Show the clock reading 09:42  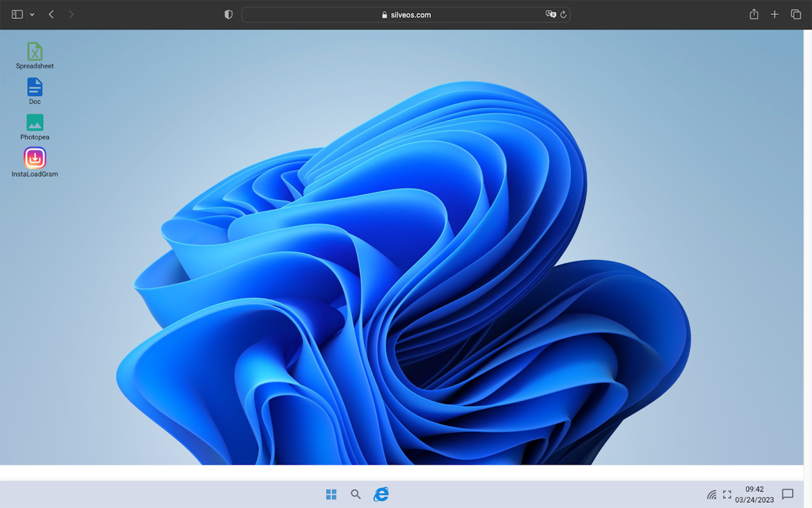(754, 489)
